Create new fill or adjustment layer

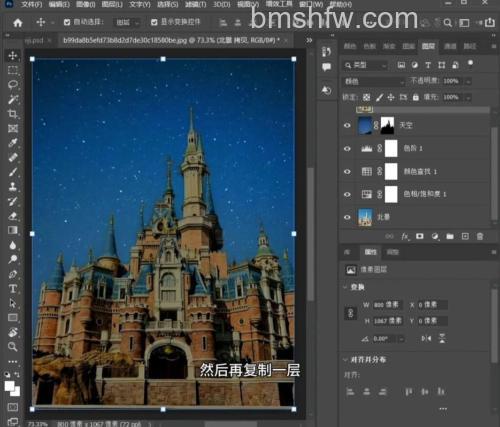[435, 236]
